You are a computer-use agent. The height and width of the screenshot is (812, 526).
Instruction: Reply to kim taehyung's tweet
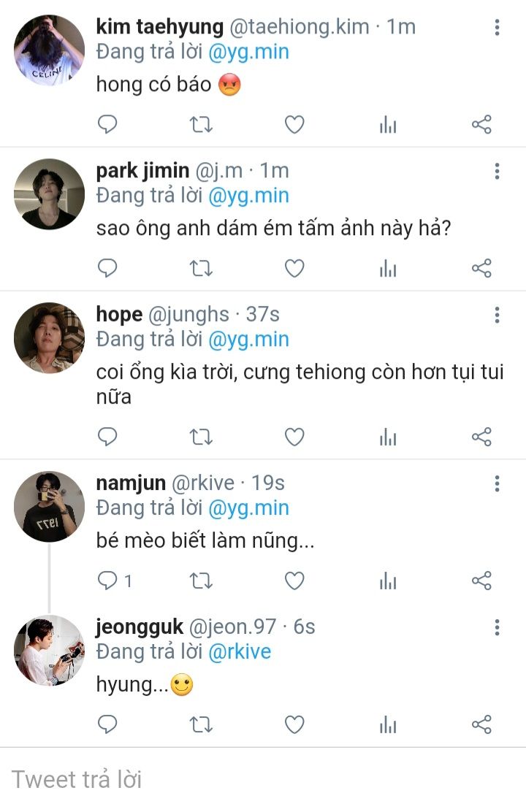107,125
